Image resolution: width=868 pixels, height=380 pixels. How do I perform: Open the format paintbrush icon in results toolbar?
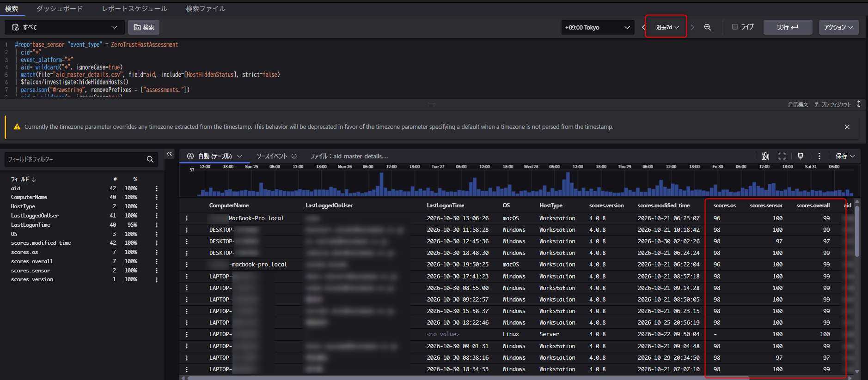801,156
